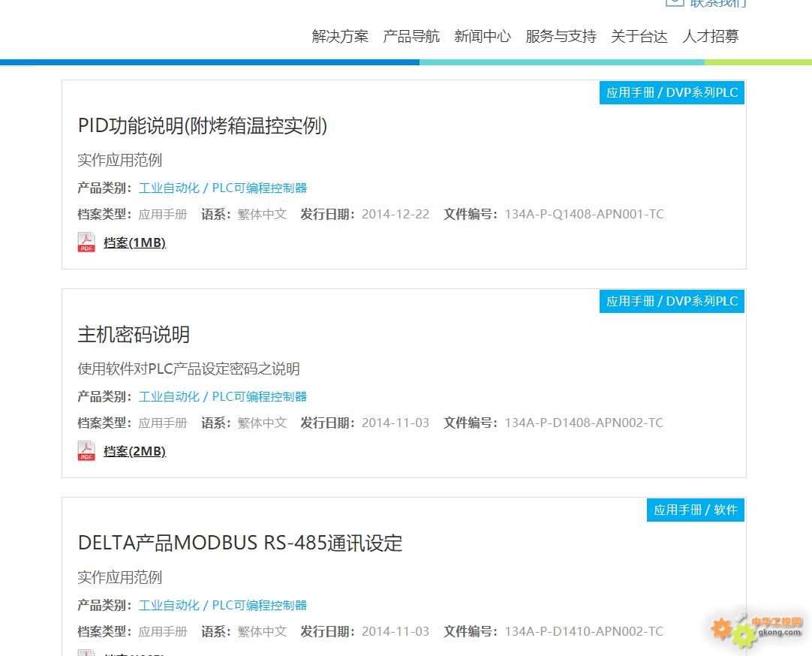The height and width of the screenshot is (656, 812).
Task: Click the title PID功能说明(附烤箱温控实例)
Action: pyautogui.click(x=203, y=126)
